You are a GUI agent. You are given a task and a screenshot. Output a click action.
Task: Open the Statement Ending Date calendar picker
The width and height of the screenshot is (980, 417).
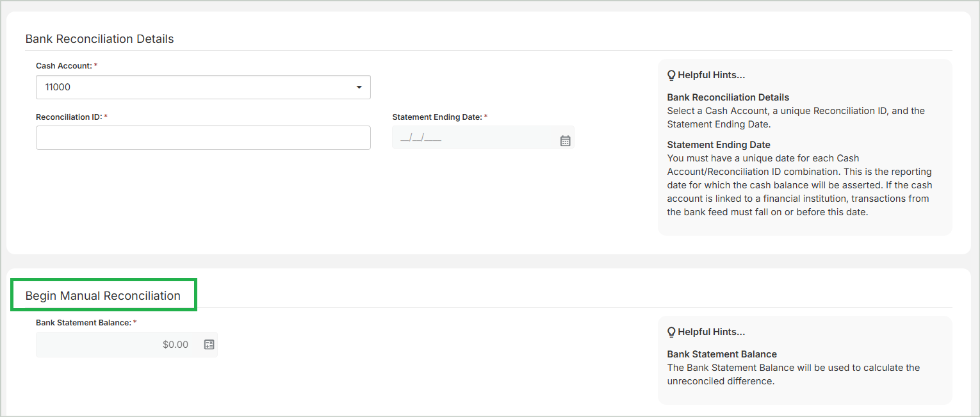[565, 141]
